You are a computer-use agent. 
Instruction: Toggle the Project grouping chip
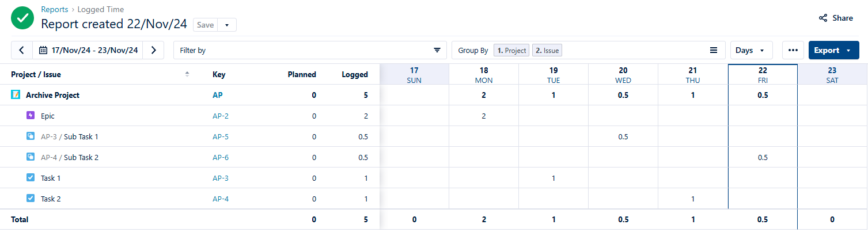coord(511,50)
